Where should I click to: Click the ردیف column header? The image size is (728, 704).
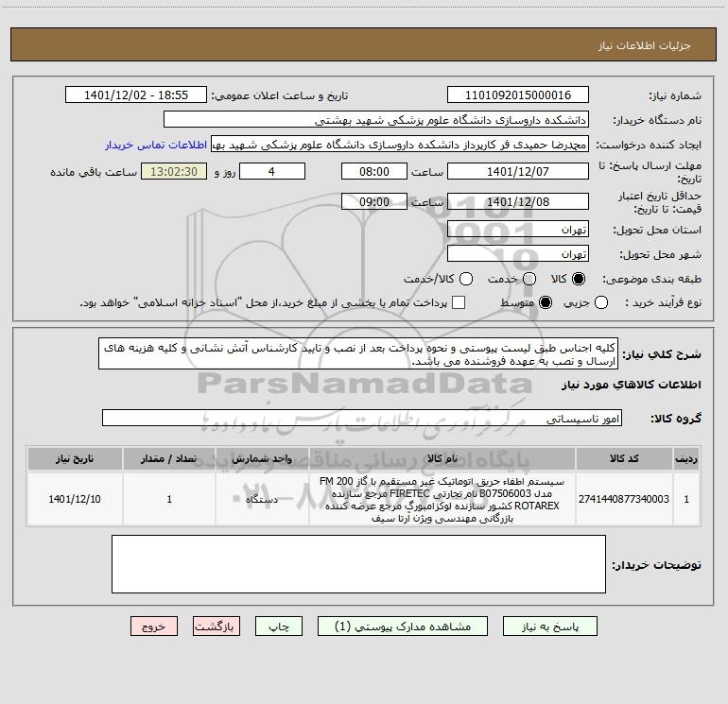tap(686, 458)
